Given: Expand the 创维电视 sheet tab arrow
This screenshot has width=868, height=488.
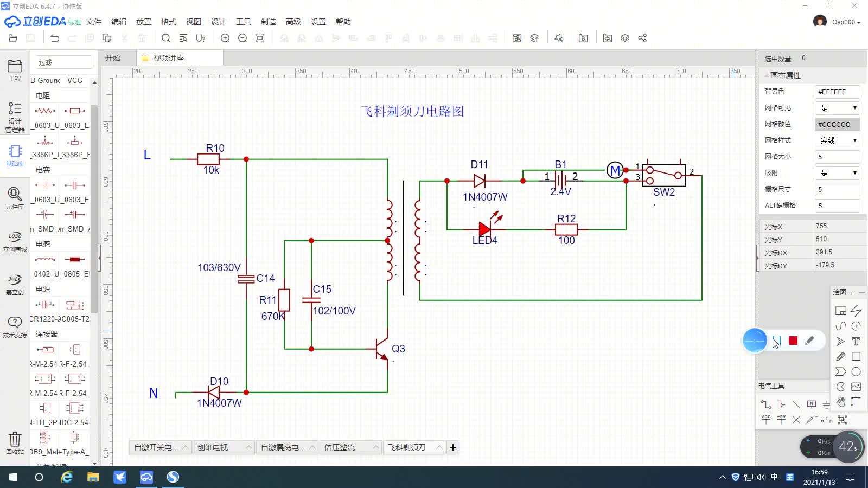Looking at the screenshot, I should (x=248, y=447).
